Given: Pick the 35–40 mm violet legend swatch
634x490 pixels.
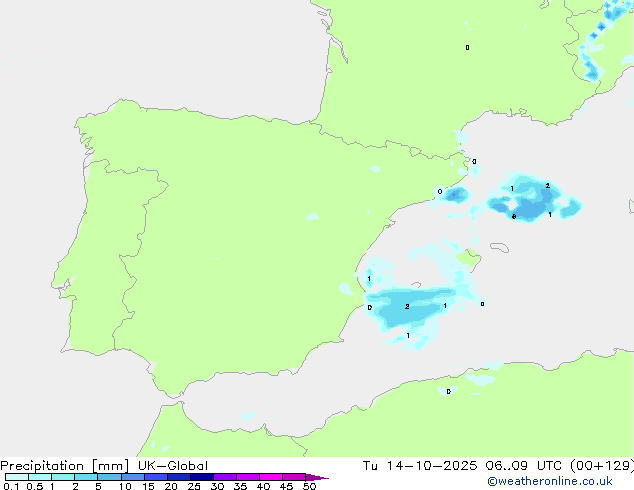Looking at the screenshot, I should [x=248, y=477].
